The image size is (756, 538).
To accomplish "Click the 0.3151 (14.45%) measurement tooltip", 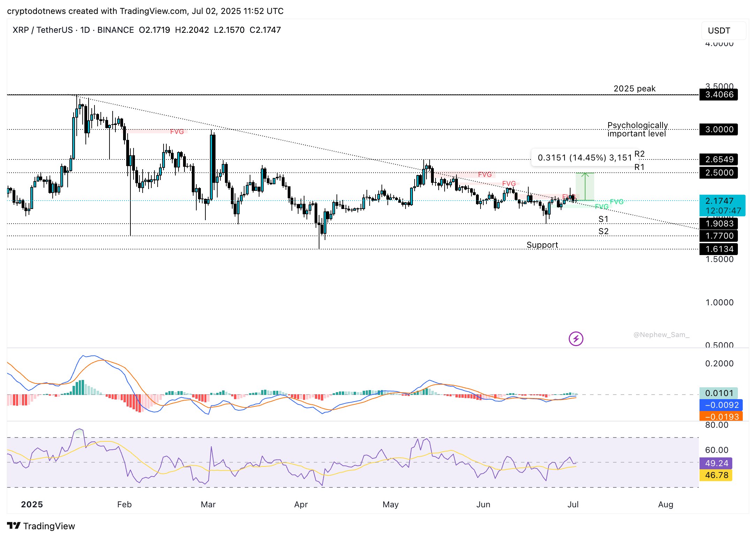I will point(584,158).
